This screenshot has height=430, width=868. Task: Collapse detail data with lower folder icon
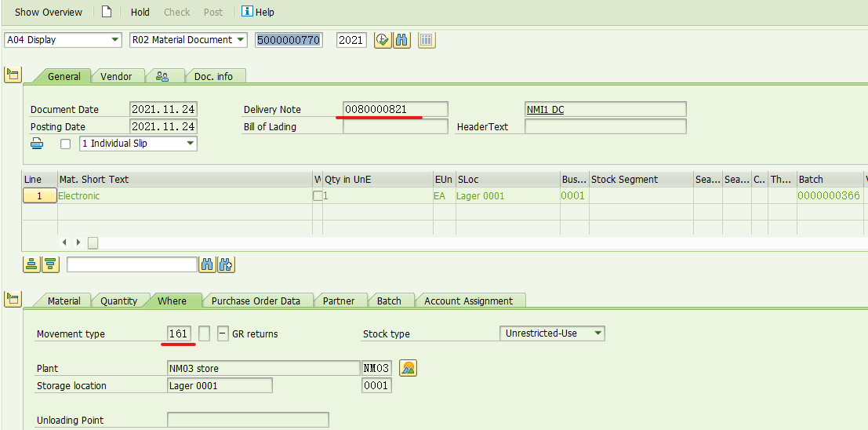[x=13, y=299]
